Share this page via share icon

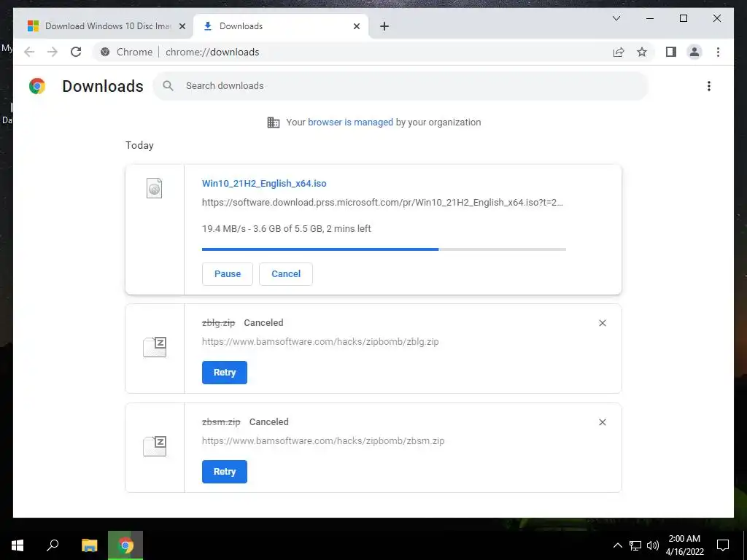pyautogui.click(x=619, y=52)
